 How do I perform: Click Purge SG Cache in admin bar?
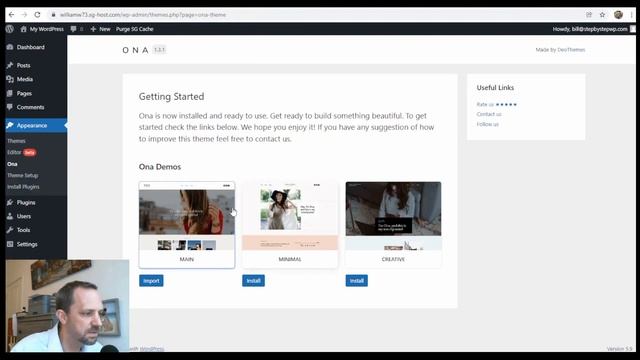135,29
